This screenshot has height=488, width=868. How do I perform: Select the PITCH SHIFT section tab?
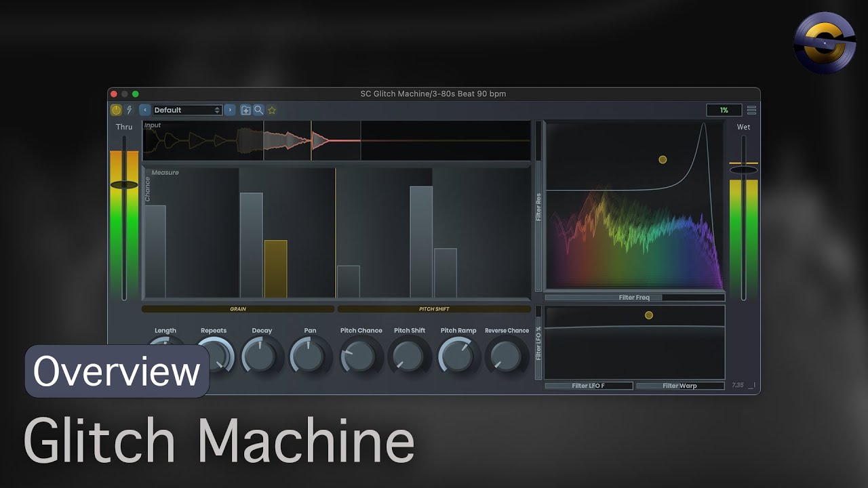(434, 309)
